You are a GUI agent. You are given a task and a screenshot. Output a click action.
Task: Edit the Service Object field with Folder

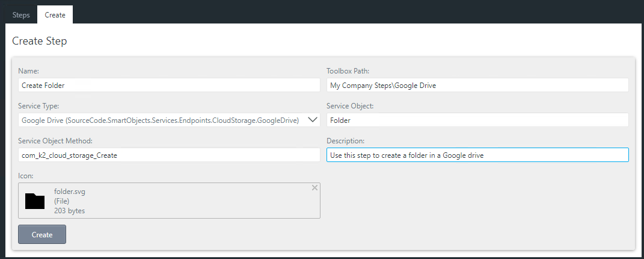pyautogui.click(x=477, y=120)
